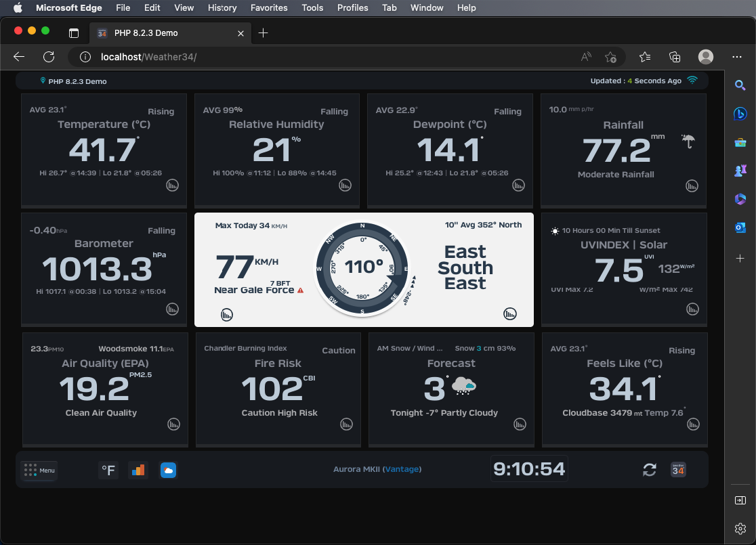Click the Tonight -7° Partly Cloudy text

click(444, 413)
